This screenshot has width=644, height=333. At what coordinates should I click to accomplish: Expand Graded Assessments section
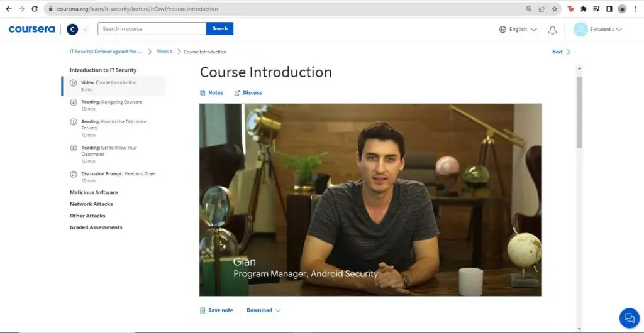pos(96,227)
